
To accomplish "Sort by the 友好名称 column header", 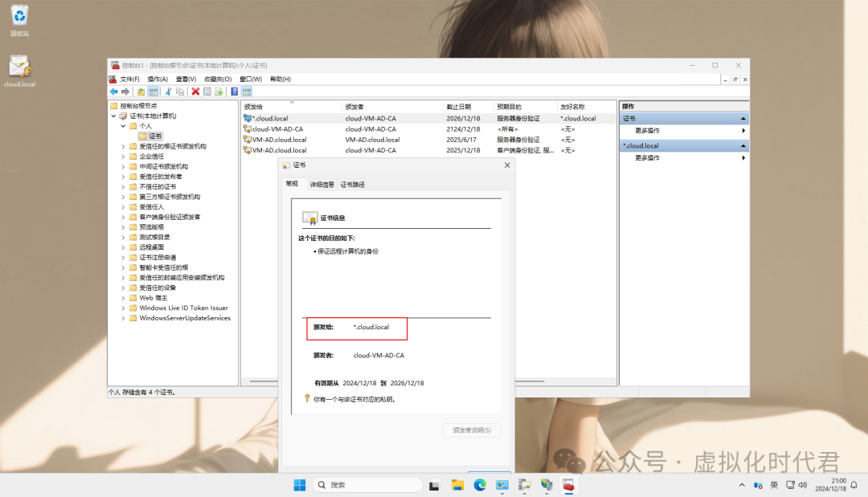I will pos(587,107).
